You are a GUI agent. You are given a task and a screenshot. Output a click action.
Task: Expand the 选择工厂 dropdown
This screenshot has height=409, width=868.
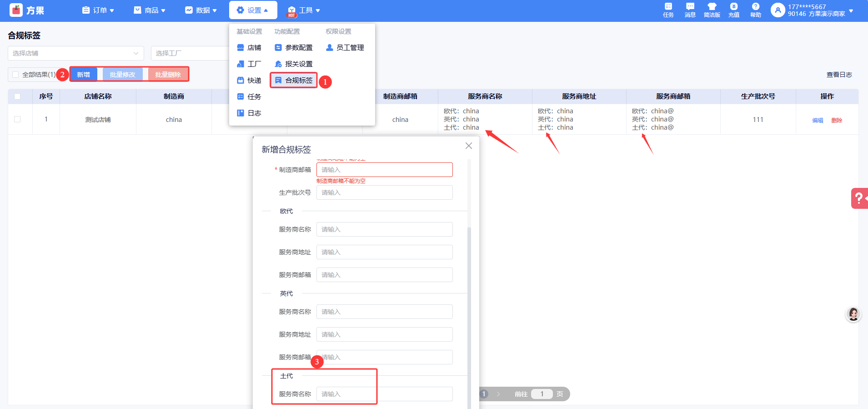click(190, 53)
